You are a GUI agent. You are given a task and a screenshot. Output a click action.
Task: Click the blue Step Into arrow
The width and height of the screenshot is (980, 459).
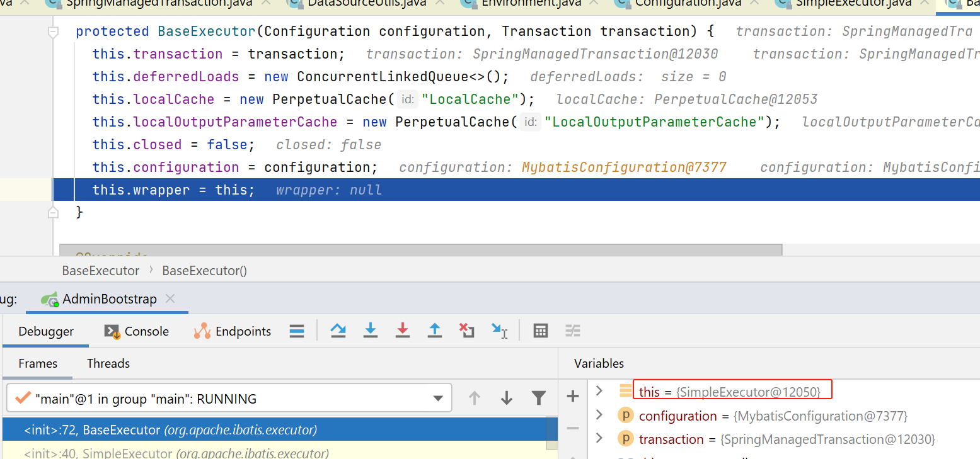pos(371,331)
